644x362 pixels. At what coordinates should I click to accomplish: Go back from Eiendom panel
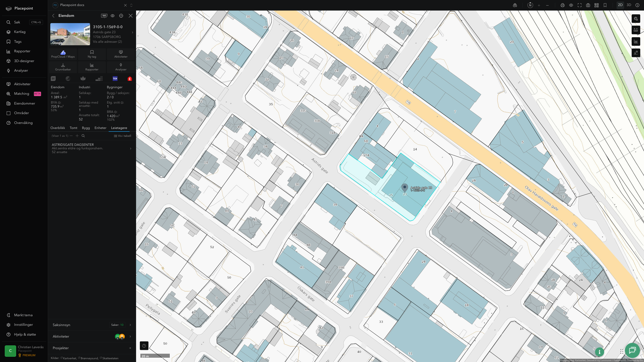[53, 16]
